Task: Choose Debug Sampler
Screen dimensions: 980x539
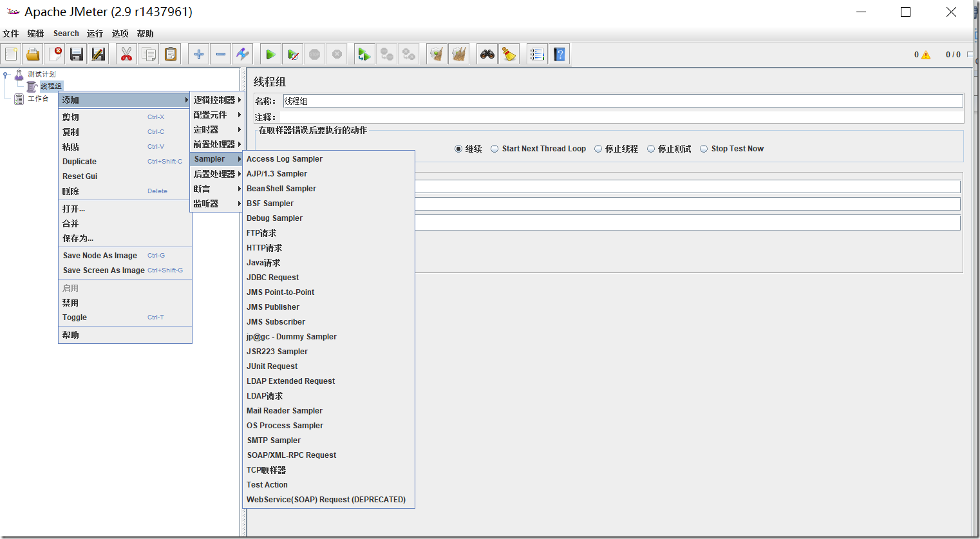Action: tap(328, 218)
